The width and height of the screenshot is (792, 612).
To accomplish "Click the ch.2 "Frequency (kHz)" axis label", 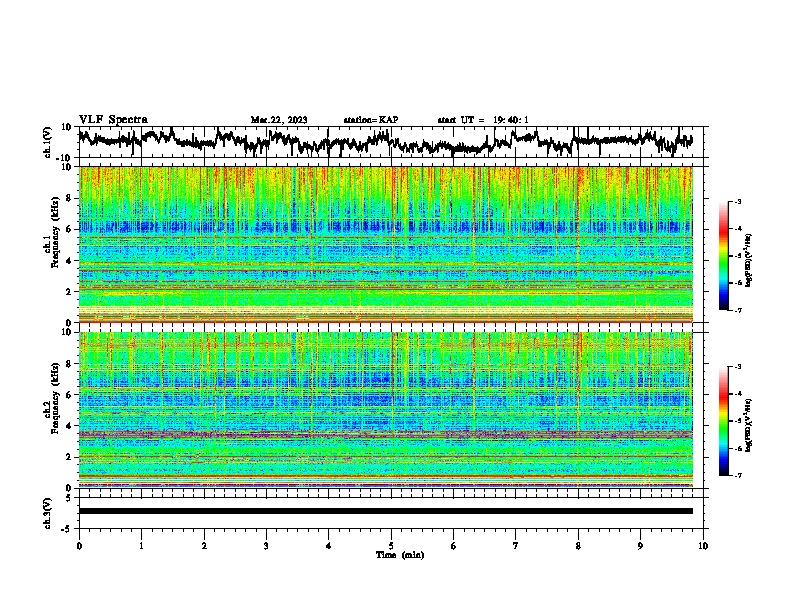I will [55, 398].
